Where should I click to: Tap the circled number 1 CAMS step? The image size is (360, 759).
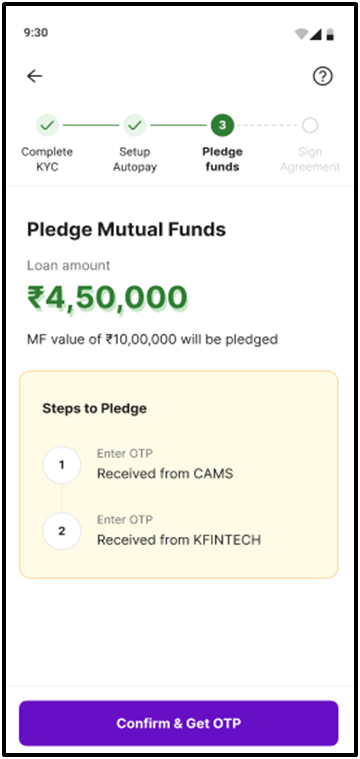(61, 465)
